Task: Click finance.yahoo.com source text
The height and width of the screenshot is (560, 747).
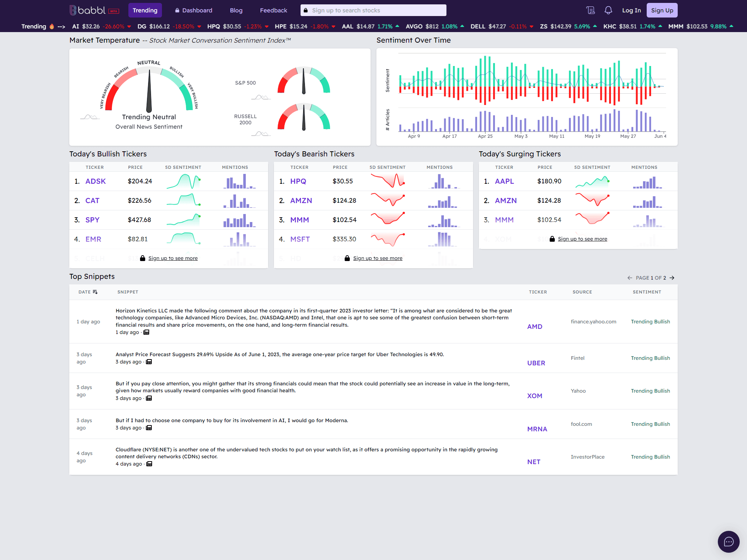Action: pos(593,322)
